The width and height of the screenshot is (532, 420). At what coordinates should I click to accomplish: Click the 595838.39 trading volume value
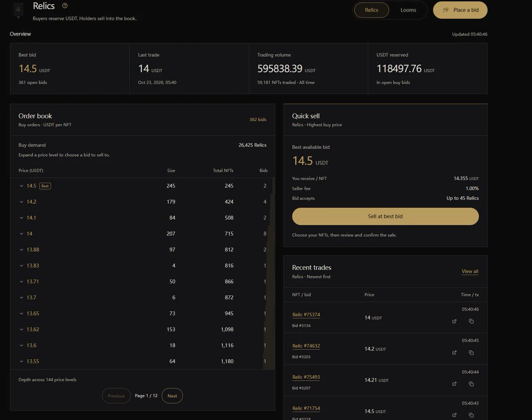(x=280, y=69)
